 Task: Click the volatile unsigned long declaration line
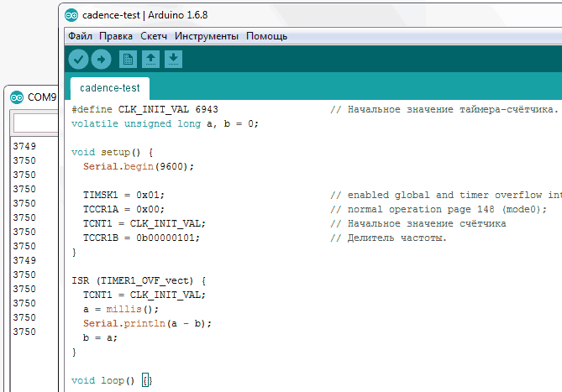point(165,123)
